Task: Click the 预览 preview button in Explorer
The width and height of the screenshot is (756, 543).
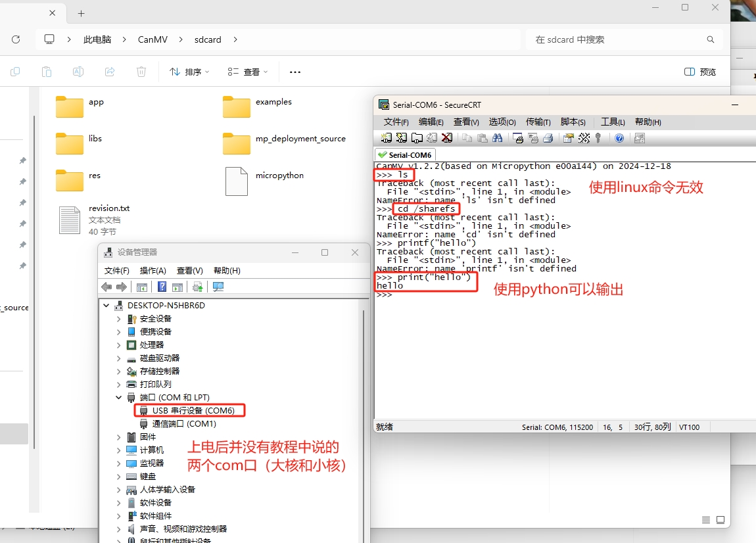Action: (699, 72)
